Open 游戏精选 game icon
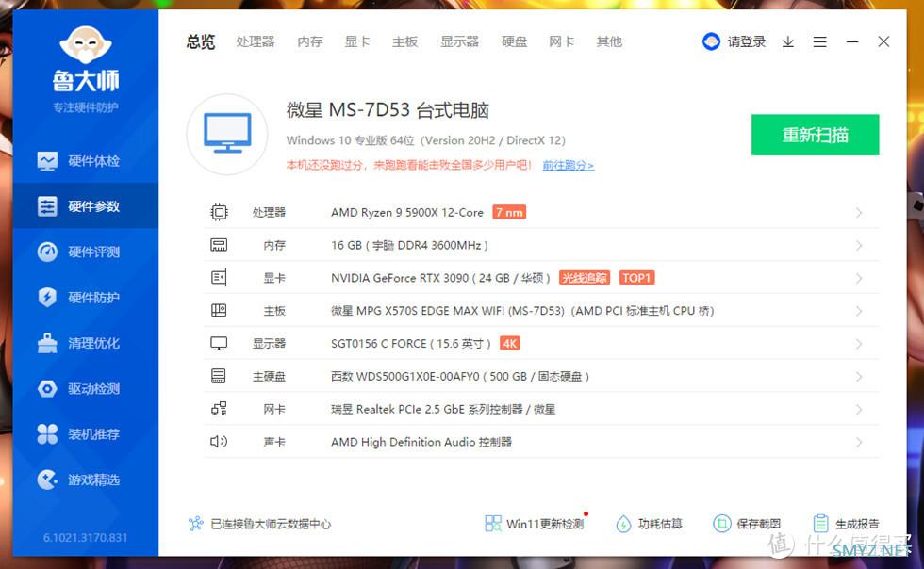924x569 pixels. coord(47,480)
